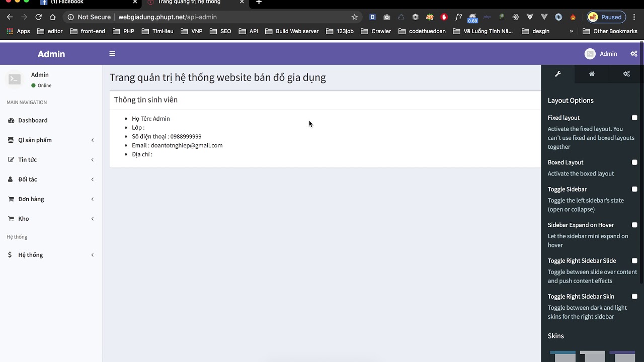This screenshot has height=362, width=644.
Task: Click the f? font extension icon
Action: pyautogui.click(x=458, y=17)
